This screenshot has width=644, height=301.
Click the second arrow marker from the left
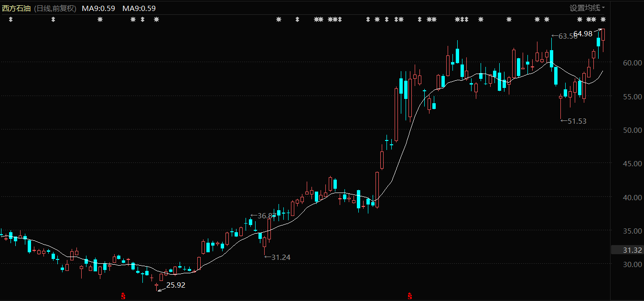(53, 20)
